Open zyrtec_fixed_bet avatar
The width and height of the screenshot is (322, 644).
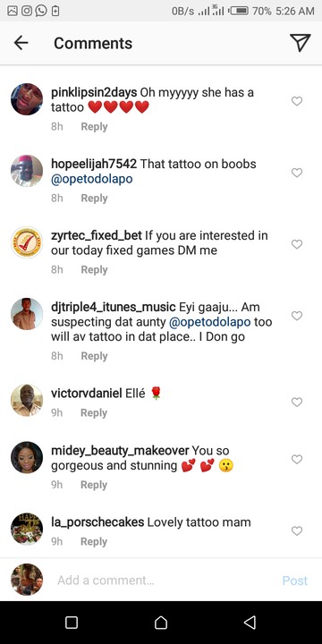[27, 242]
